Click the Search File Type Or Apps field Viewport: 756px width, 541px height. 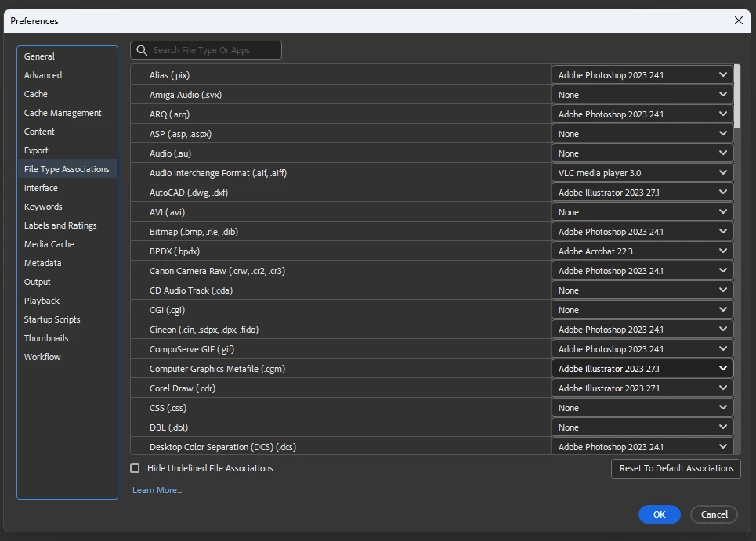pyautogui.click(x=206, y=50)
